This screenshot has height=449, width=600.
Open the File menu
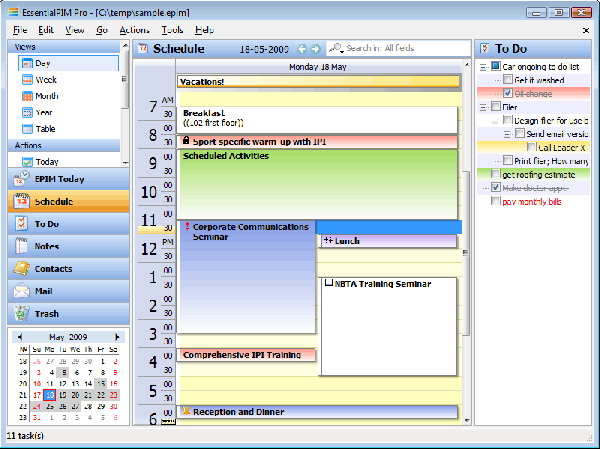(20, 30)
